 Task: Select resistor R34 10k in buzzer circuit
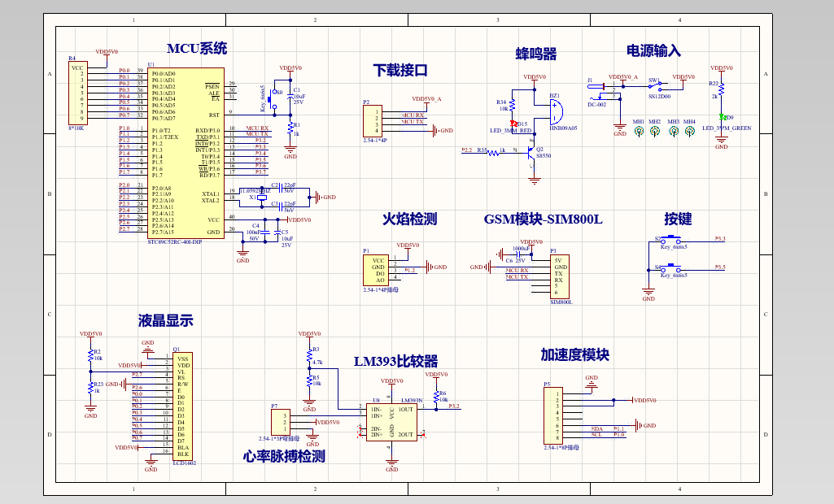click(x=513, y=105)
